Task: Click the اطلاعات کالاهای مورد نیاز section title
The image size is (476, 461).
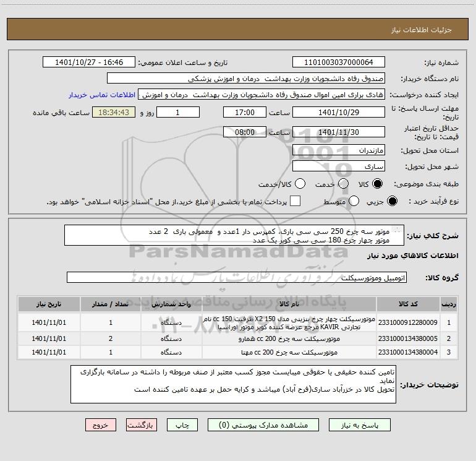Action: pyautogui.click(x=413, y=256)
